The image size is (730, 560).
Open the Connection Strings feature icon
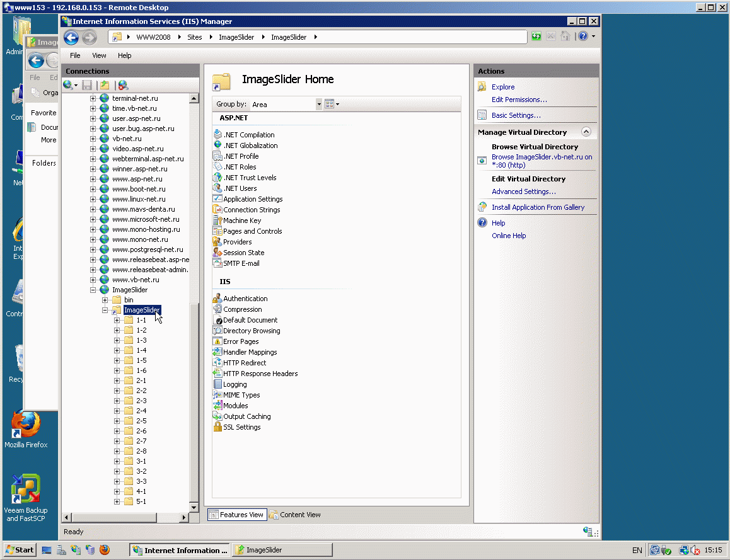point(217,209)
